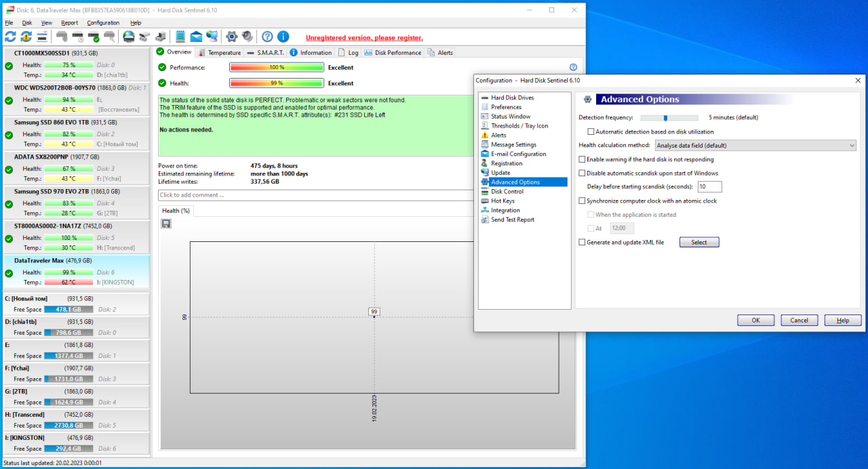Open the Report menu
868x469 pixels.
(x=70, y=22)
